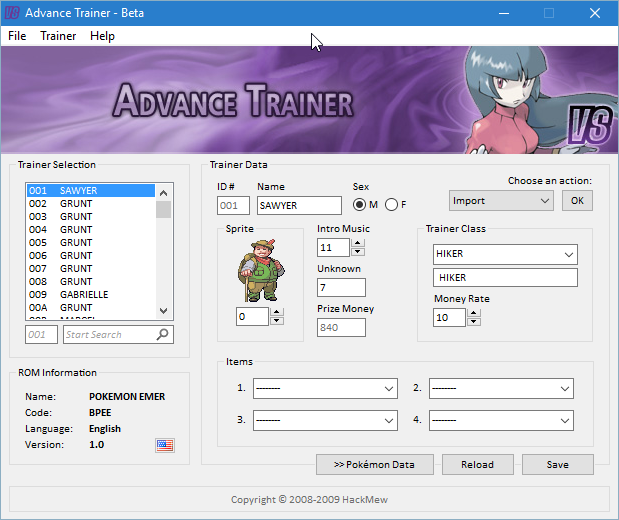The image size is (619, 520).
Task: Select trainer 009 GABRIELLE in list
Action: [91, 295]
